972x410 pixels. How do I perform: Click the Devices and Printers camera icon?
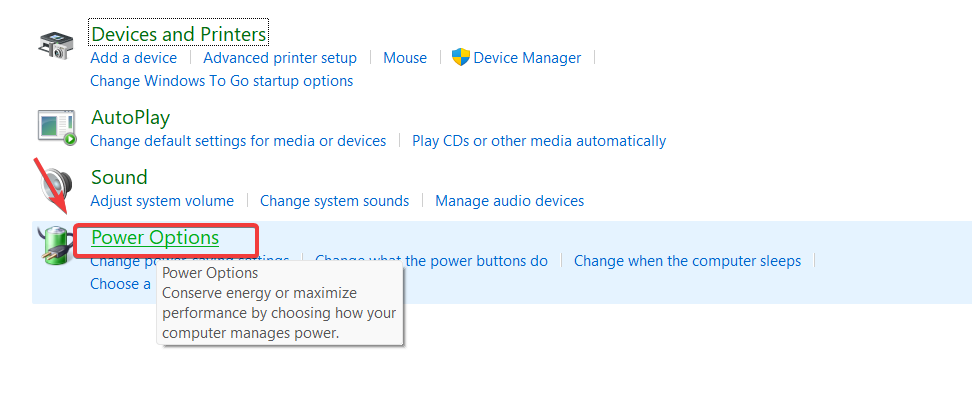pos(56,46)
